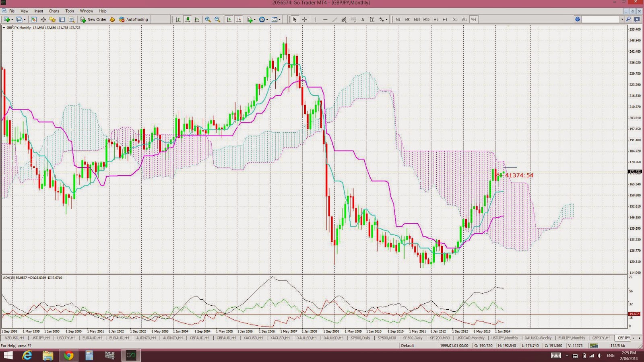Screen dimensions: 644x362
Task: Open the Indicators list icon
Action: (250, 19)
